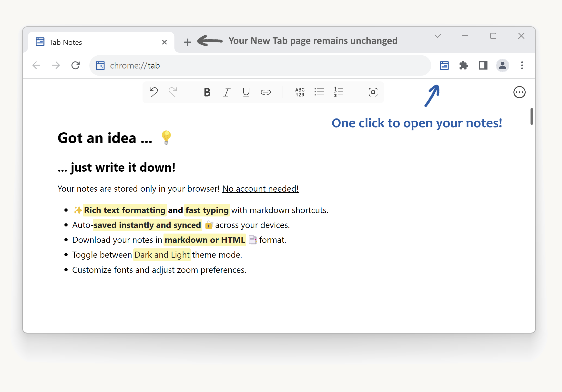Click the redo arrow in toolbar
Image resolution: width=562 pixels, height=392 pixels.
[x=173, y=92]
